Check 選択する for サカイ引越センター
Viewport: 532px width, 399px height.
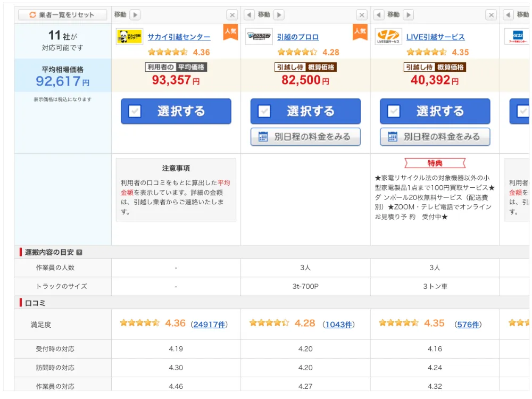176,111
